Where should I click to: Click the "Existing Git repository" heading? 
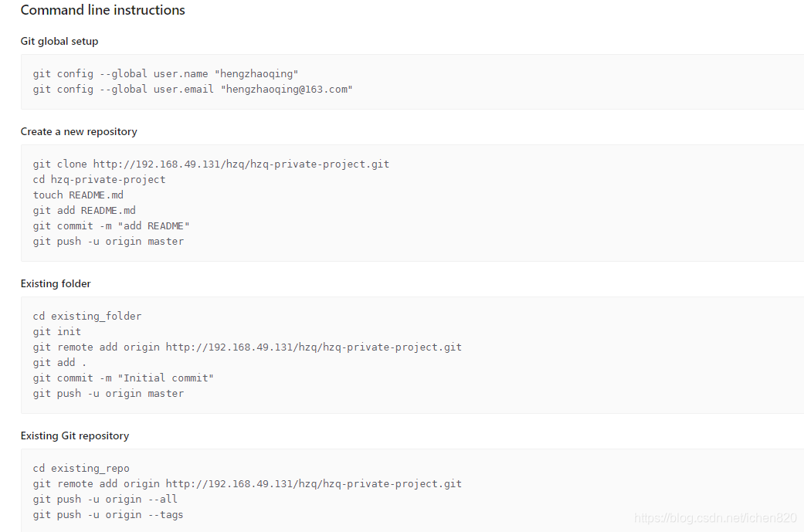[75, 435]
